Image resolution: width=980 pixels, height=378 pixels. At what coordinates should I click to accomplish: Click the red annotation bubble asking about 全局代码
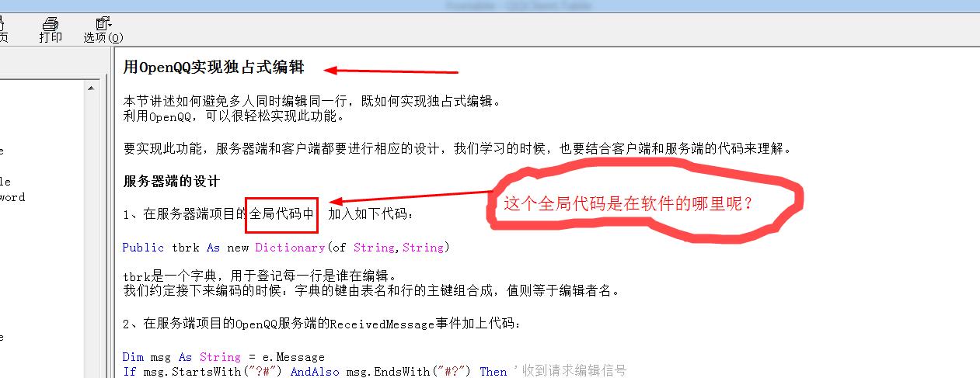tap(643, 204)
